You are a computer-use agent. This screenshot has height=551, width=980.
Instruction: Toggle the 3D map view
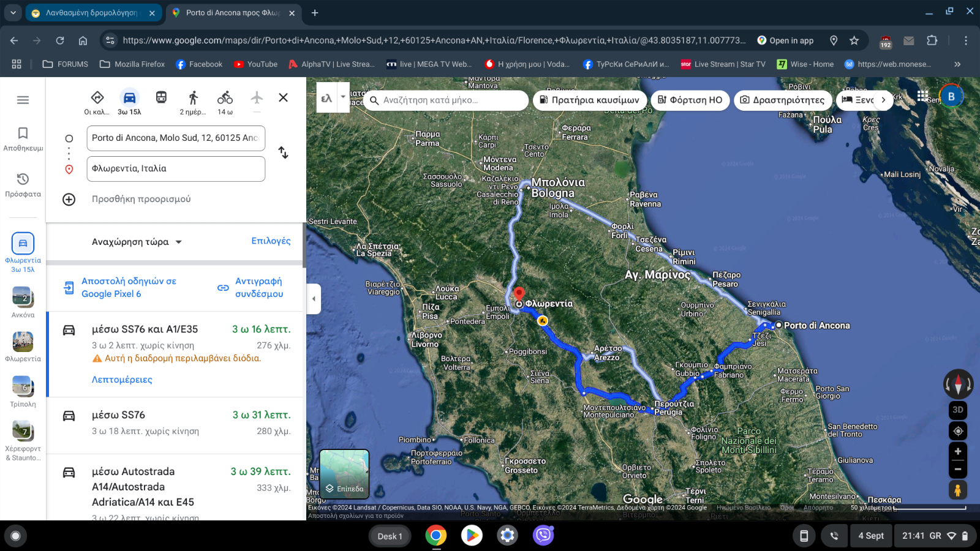coord(958,410)
